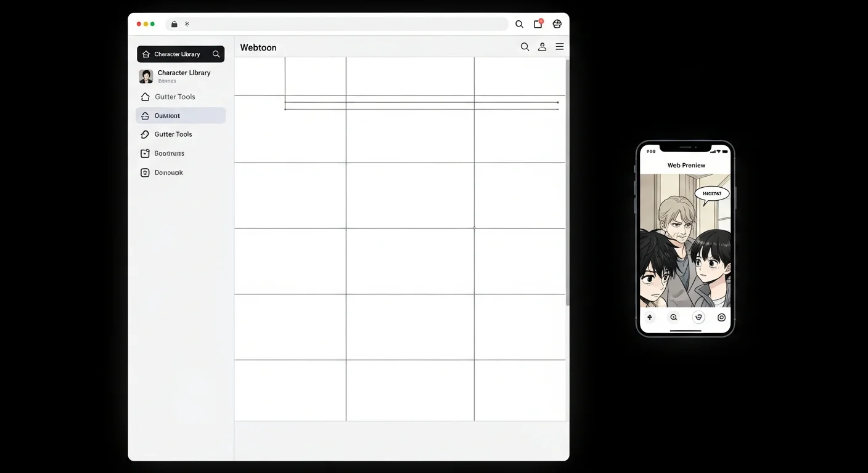The height and width of the screenshot is (473, 868).
Task: Click the lock icon in the address bar
Action: coord(174,24)
